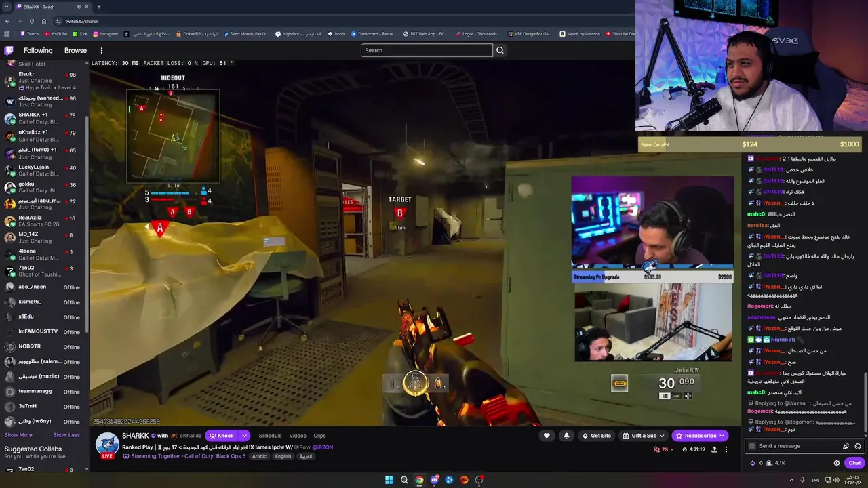Open the chat emote picker icon
The width and height of the screenshot is (868, 488).
858,446
